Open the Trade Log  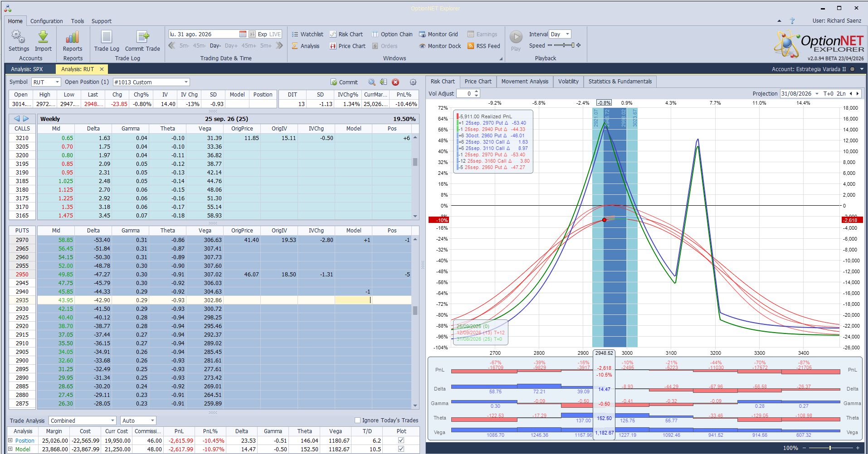click(x=107, y=41)
